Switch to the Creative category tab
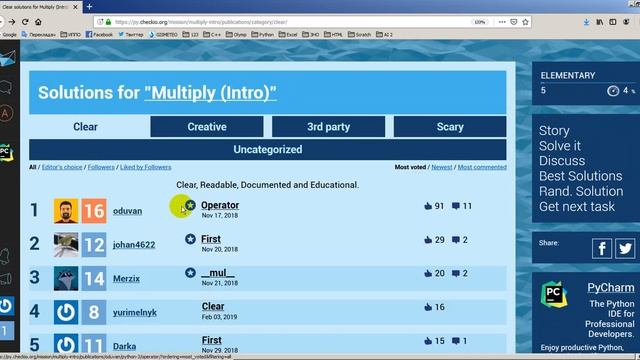 tap(207, 127)
